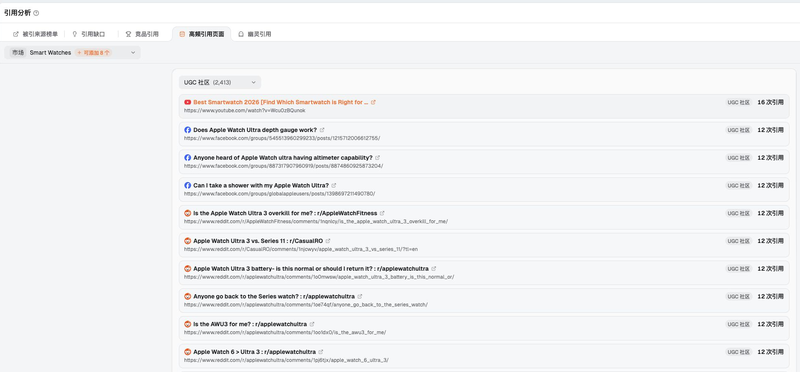Open Is the AWU3 for me post

click(250, 324)
